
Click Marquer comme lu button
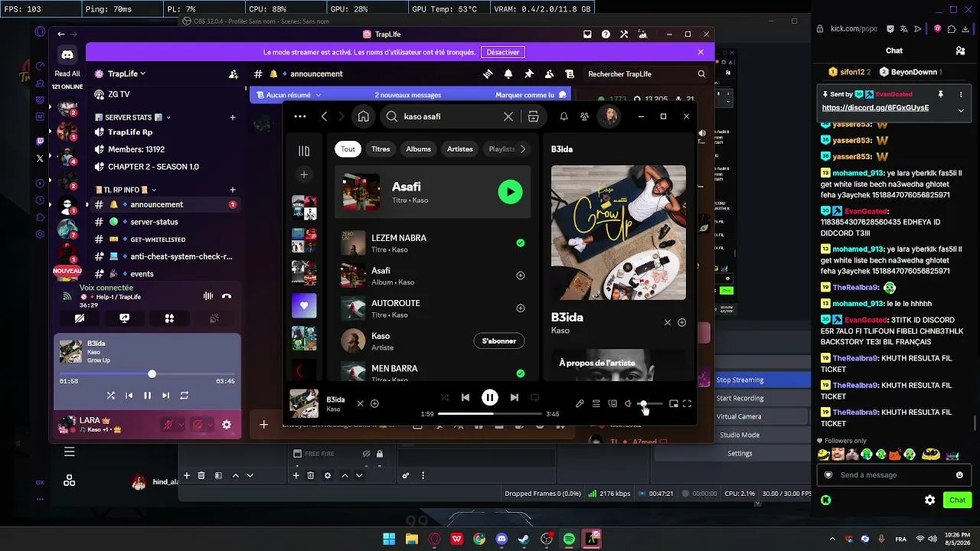531,95
